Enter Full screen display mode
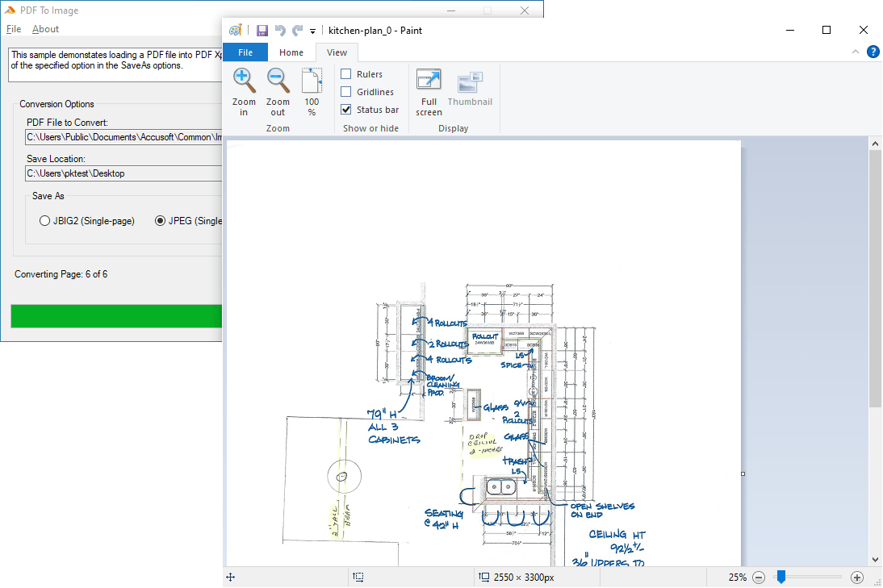The image size is (883, 588). click(429, 90)
